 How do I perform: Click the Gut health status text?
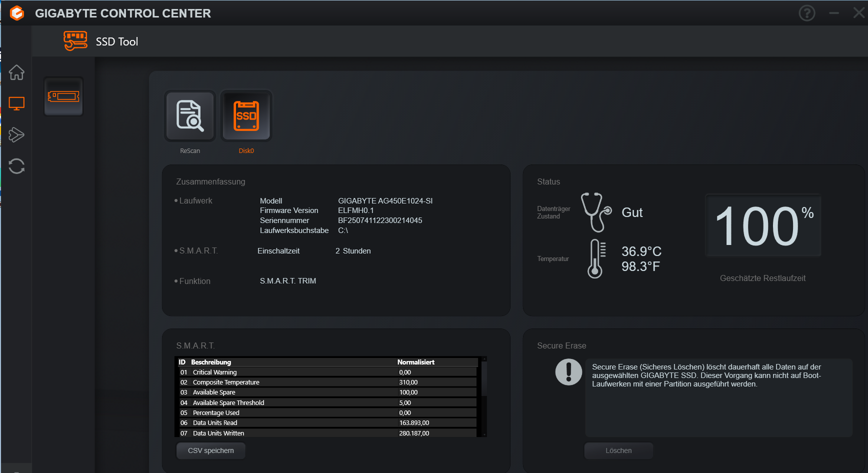(x=632, y=212)
